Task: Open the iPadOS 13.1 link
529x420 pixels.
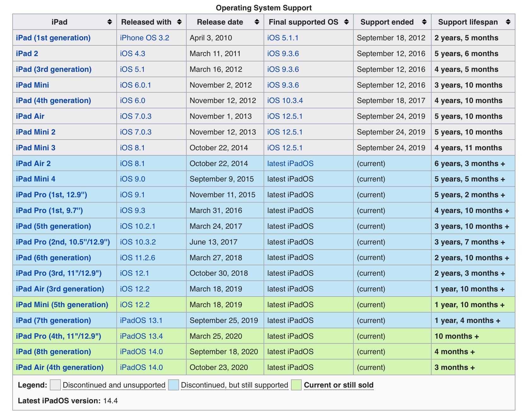Action: (141, 320)
